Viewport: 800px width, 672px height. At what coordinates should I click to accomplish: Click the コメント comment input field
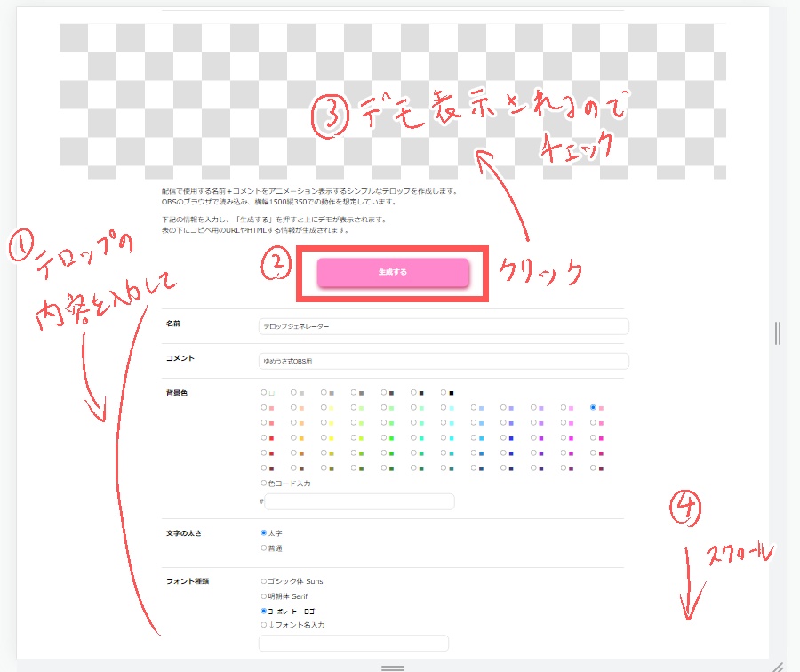pyautogui.click(x=444, y=360)
